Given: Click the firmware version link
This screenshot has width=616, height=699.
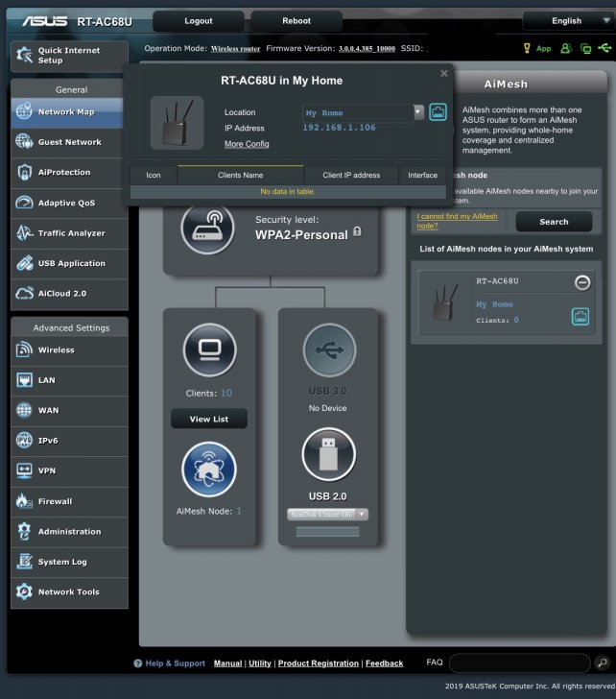Looking at the screenshot, I should (x=367, y=49).
